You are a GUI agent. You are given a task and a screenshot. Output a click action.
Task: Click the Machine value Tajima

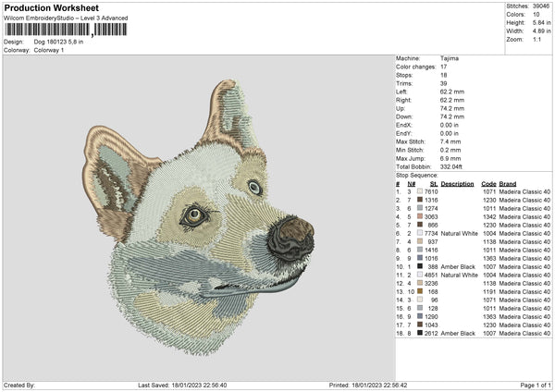pos(450,58)
